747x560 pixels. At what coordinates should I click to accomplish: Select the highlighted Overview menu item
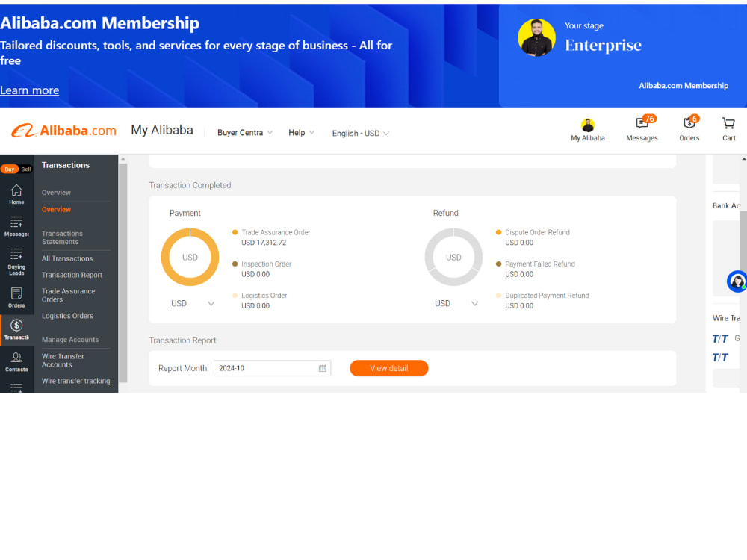coord(56,210)
